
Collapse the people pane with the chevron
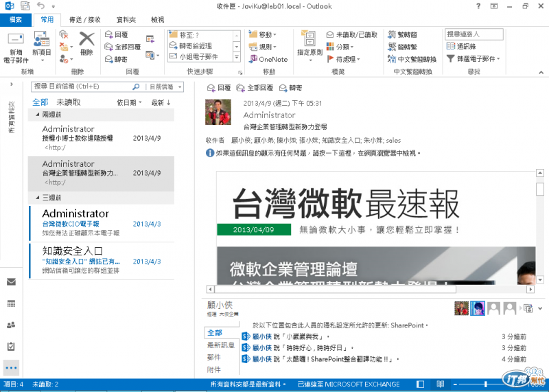540,309
